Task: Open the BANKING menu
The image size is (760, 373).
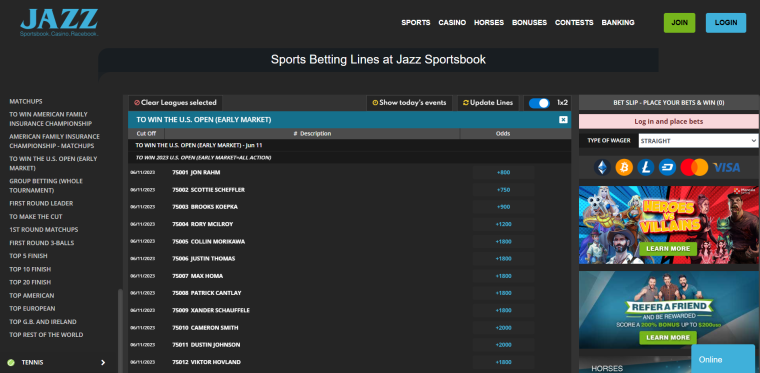Action: pyautogui.click(x=618, y=22)
